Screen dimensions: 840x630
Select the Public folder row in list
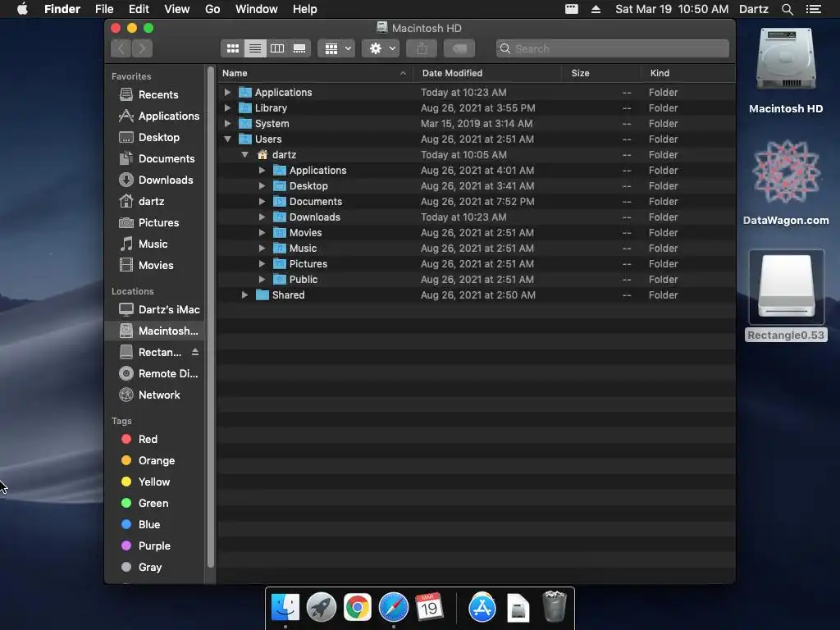[476, 279]
